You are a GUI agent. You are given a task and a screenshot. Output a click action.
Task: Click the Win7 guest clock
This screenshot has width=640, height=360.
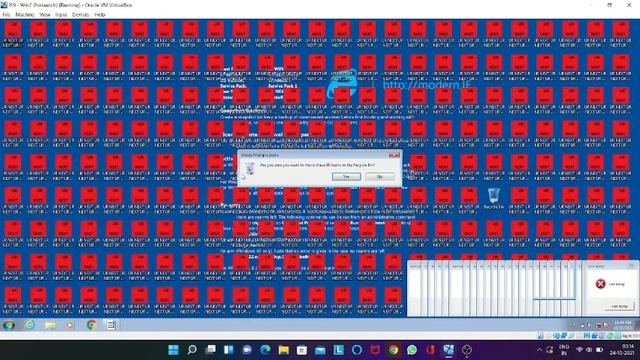(x=622, y=325)
